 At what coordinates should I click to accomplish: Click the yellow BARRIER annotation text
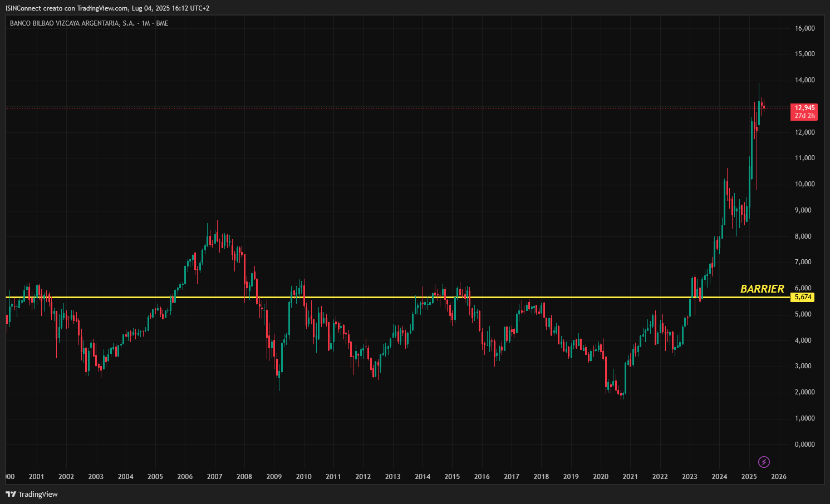pyautogui.click(x=762, y=289)
